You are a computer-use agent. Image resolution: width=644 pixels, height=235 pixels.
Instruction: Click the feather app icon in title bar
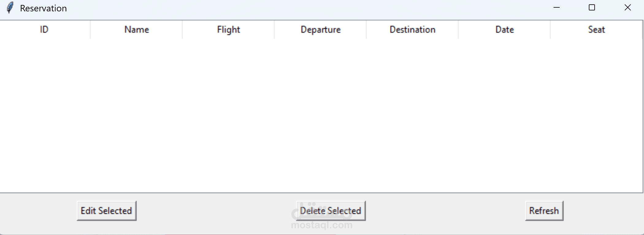tap(10, 8)
